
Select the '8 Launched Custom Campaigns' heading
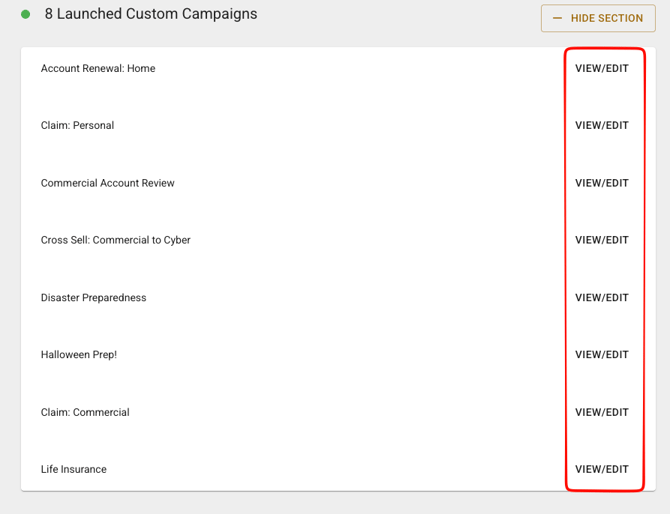click(x=150, y=15)
